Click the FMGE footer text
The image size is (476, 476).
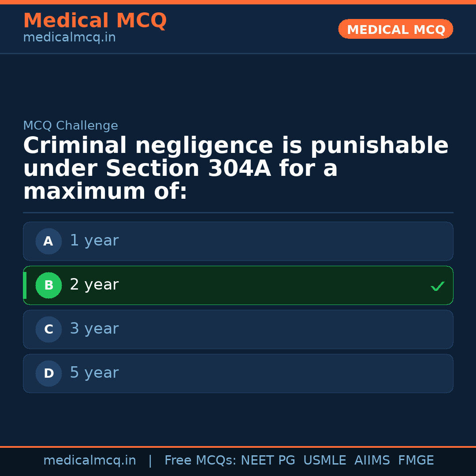416,461
